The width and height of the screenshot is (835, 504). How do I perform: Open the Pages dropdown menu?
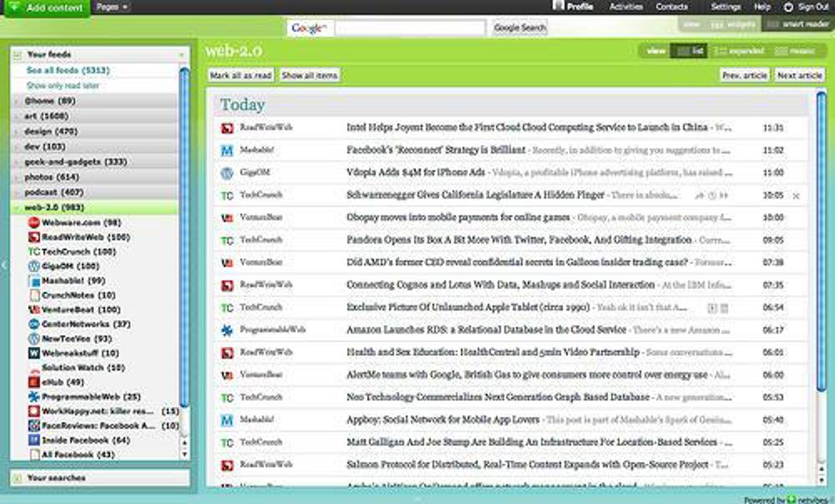tap(111, 7)
